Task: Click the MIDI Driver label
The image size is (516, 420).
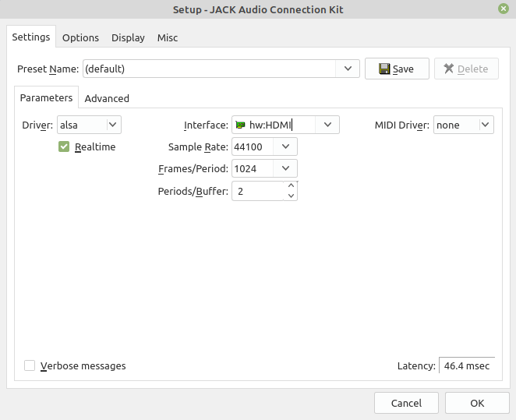Action: click(x=402, y=125)
